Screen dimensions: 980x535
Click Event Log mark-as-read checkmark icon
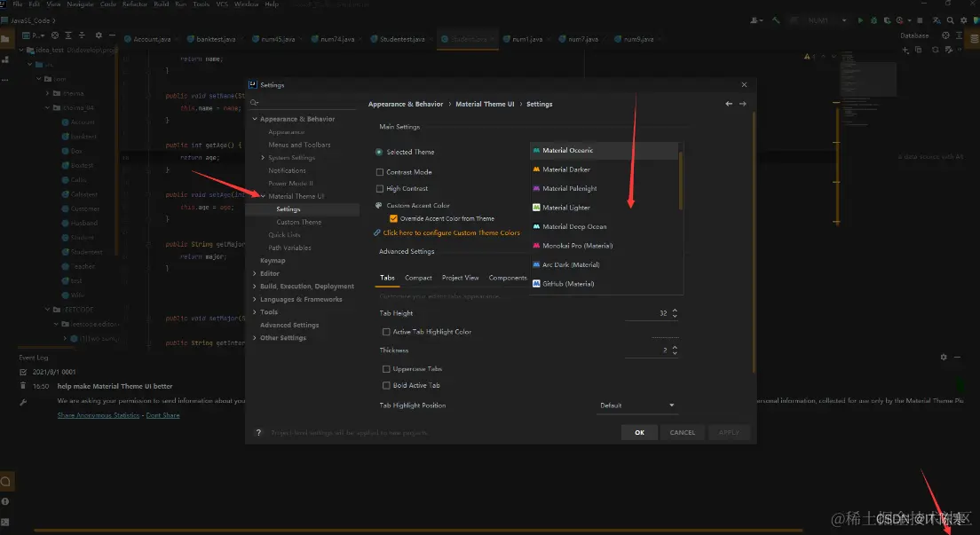point(23,372)
